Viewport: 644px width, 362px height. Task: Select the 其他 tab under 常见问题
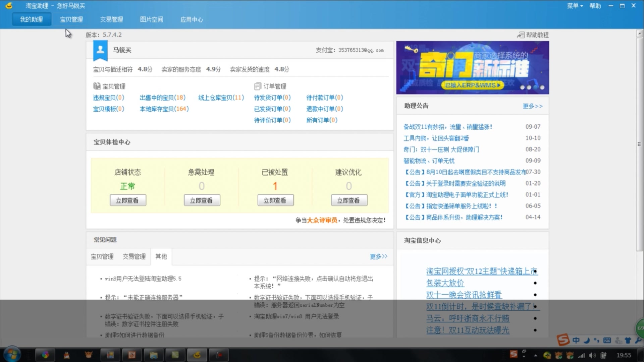coord(161,256)
